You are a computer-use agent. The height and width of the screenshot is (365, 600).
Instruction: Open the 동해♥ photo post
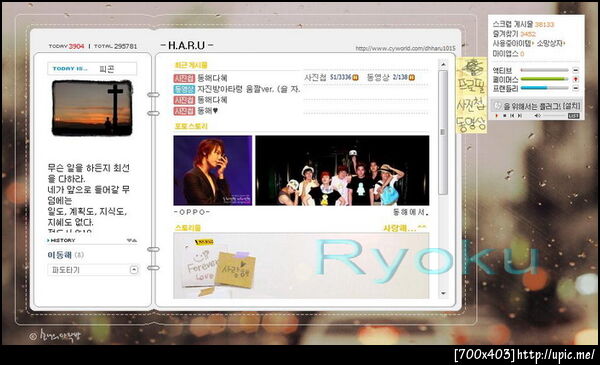click(207, 111)
